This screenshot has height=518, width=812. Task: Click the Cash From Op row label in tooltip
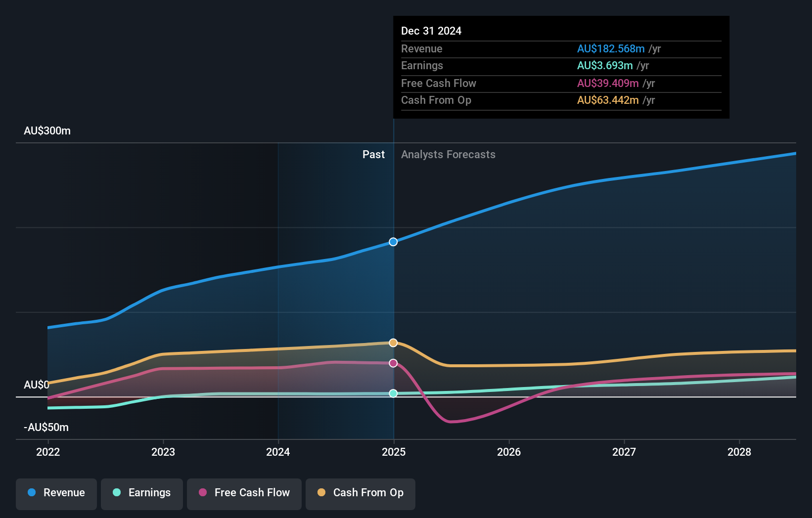[436, 100]
